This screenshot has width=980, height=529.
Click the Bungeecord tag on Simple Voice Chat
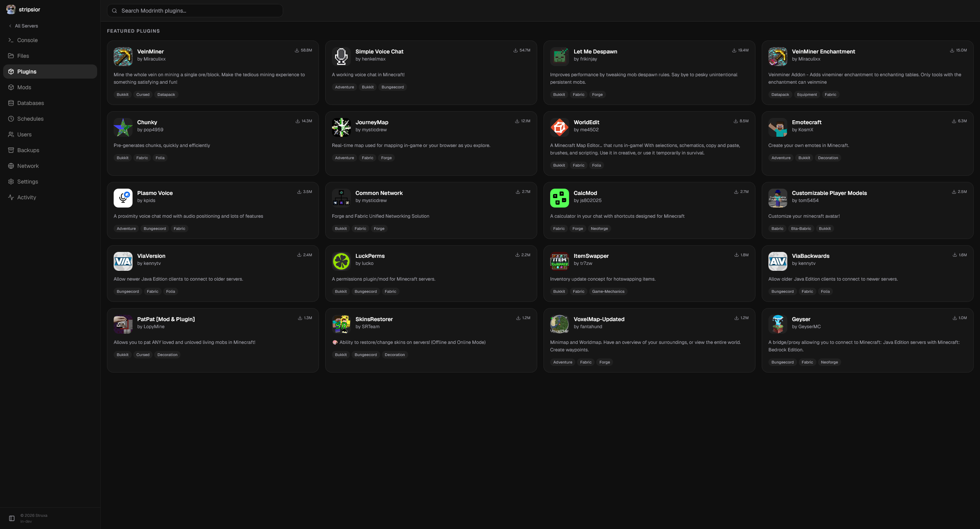(x=392, y=87)
